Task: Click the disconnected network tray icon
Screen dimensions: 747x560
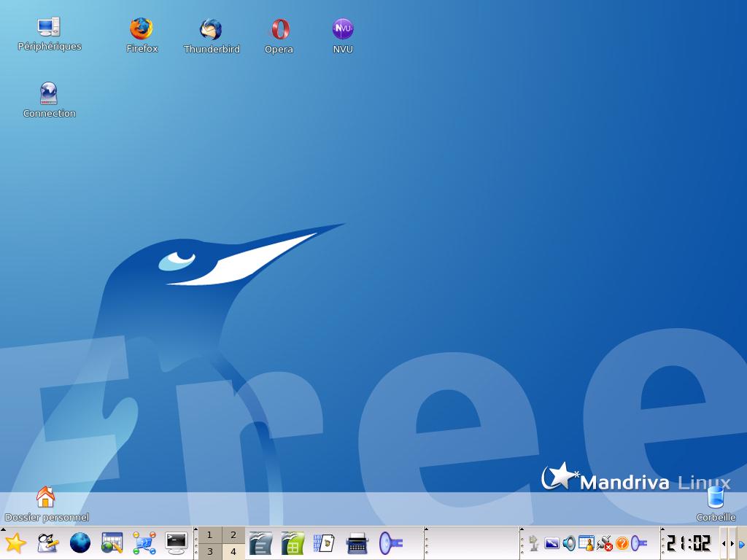Action: click(605, 543)
